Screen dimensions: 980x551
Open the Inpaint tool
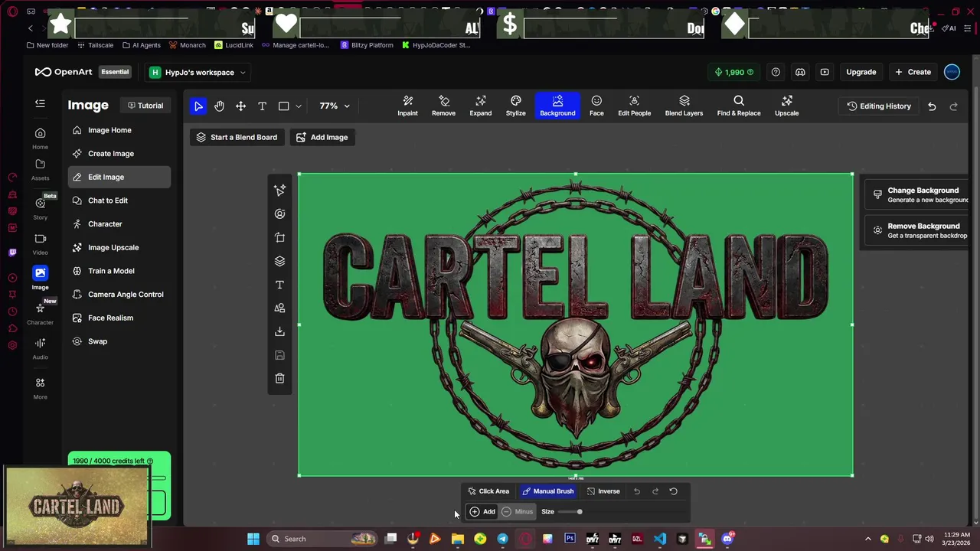pos(407,106)
